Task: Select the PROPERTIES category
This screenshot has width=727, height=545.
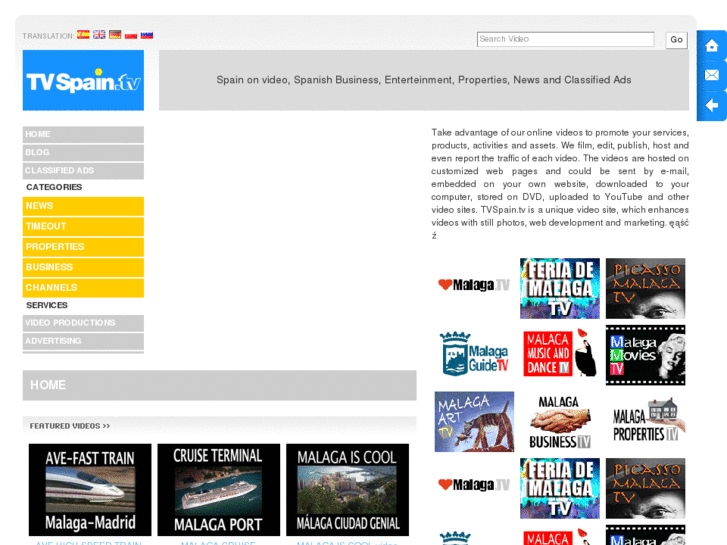Action: coord(83,247)
